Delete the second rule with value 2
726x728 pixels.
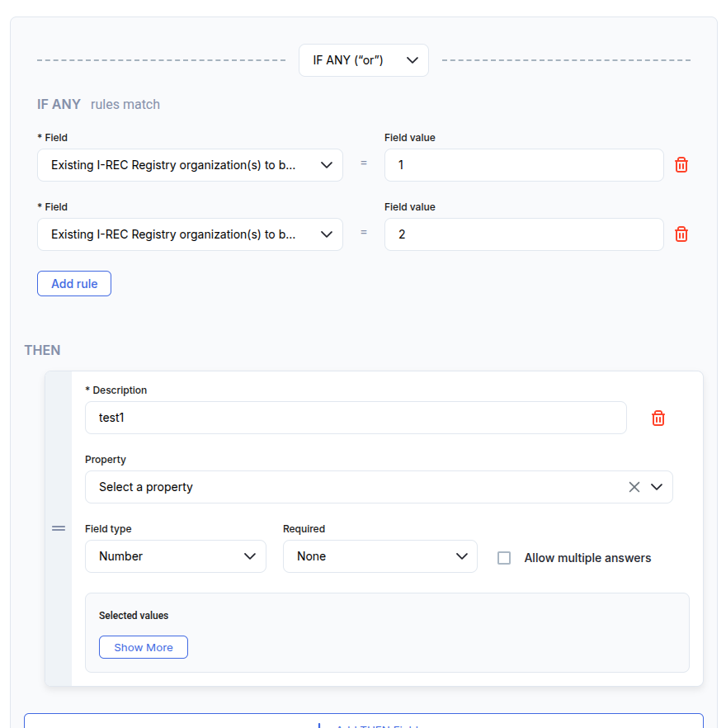(x=681, y=234)
